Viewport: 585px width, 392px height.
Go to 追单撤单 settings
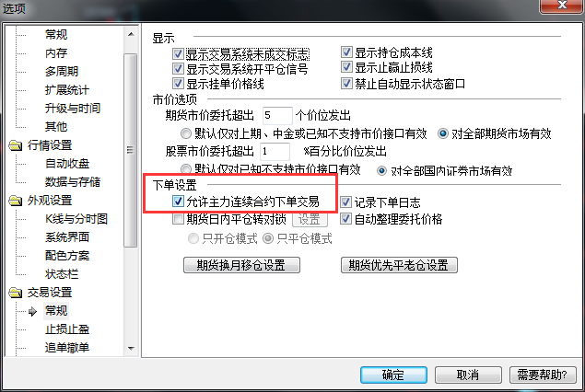pyautogui.click(x=67, y=348)
